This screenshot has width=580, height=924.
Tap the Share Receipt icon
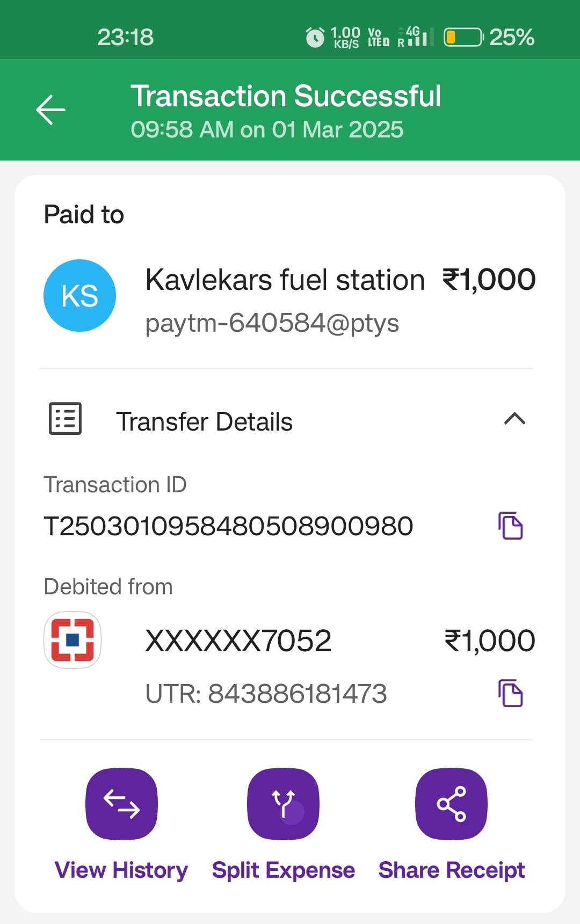click(x=451, y=804)
